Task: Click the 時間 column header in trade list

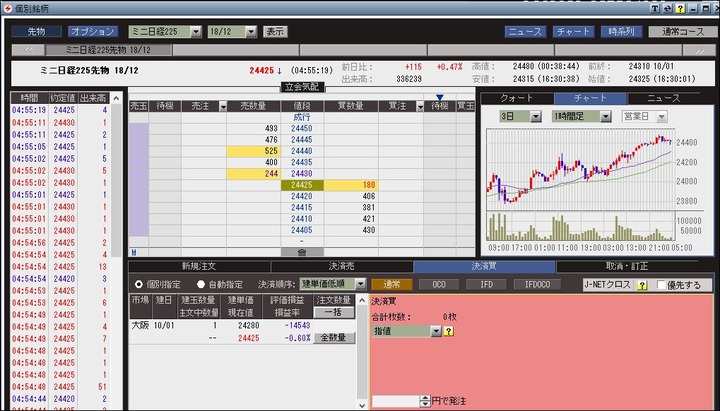Action: coord(29,98)
